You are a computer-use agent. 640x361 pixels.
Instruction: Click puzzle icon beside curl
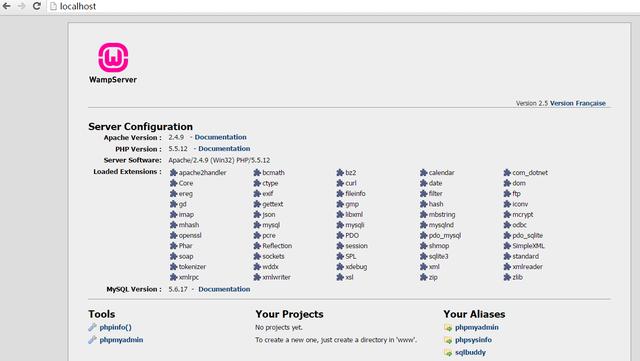[340, 183]
